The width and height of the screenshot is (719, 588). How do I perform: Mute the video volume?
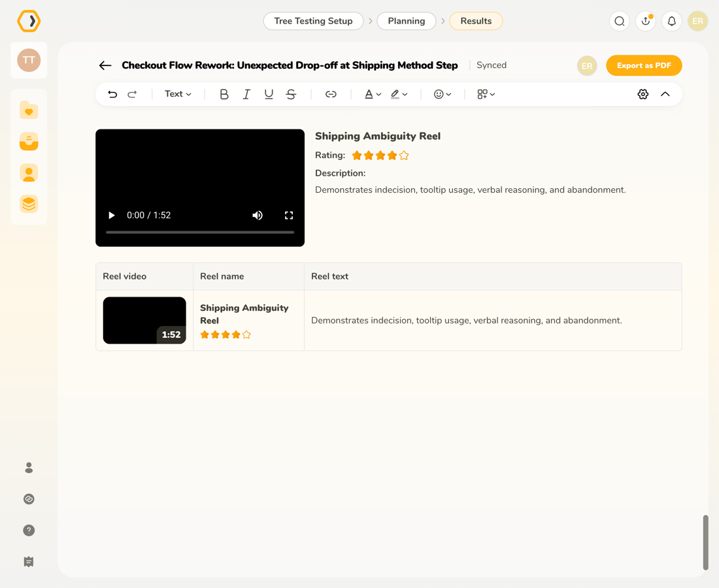tap(258, 216)
